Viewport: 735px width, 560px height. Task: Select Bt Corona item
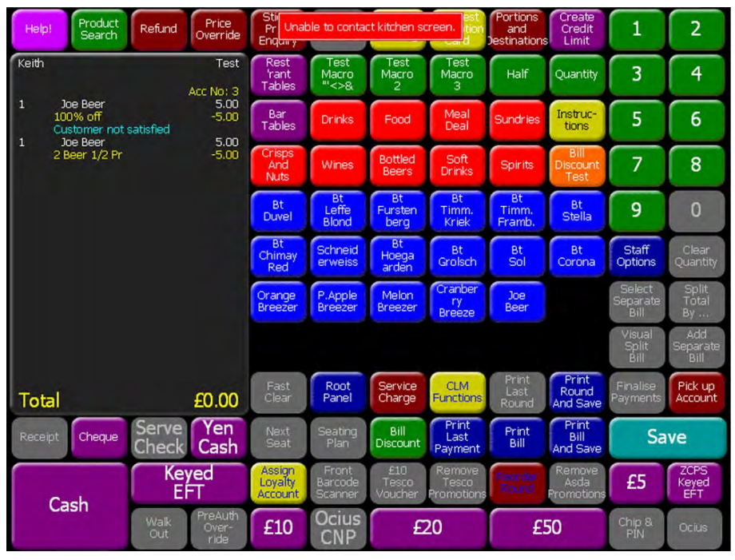[577, 256]
